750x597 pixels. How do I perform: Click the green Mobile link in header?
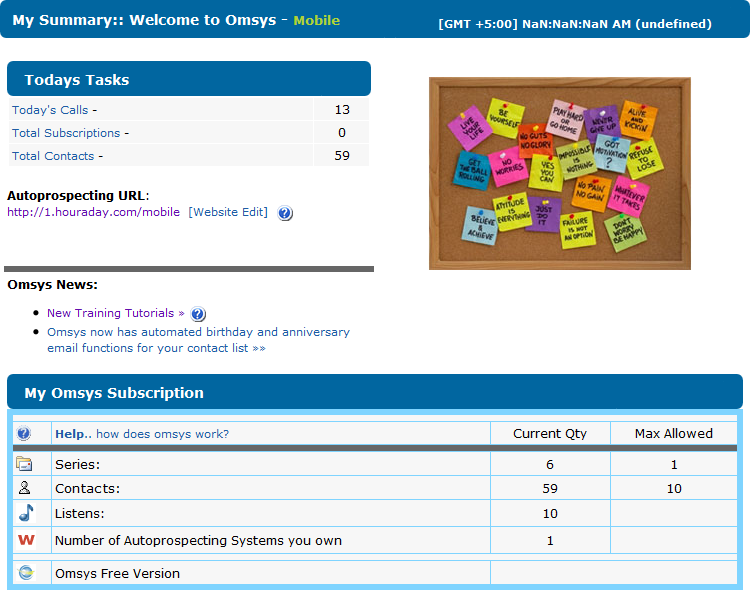[317, 21]
